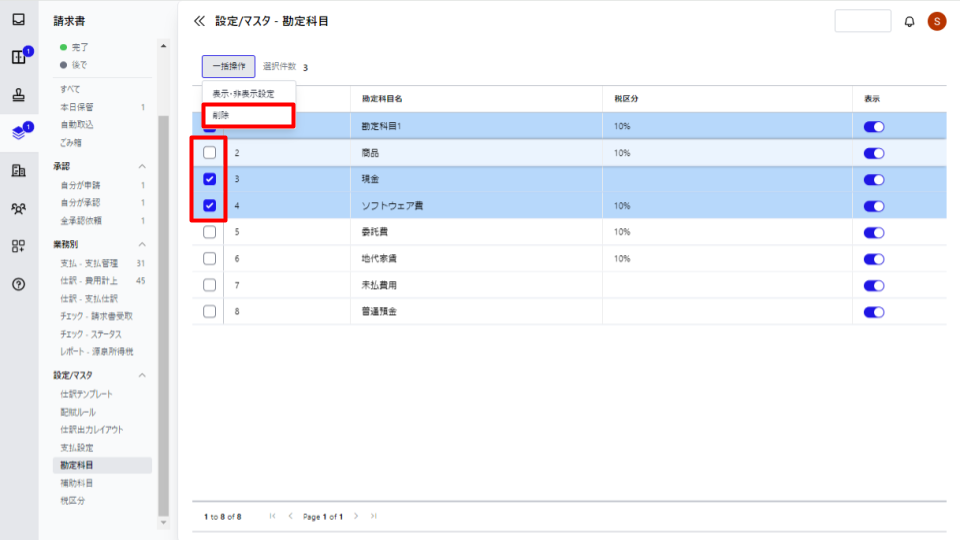Collapse the 設定/マスタ section chevron
960x540 pixels.
[x=142, y=375]
